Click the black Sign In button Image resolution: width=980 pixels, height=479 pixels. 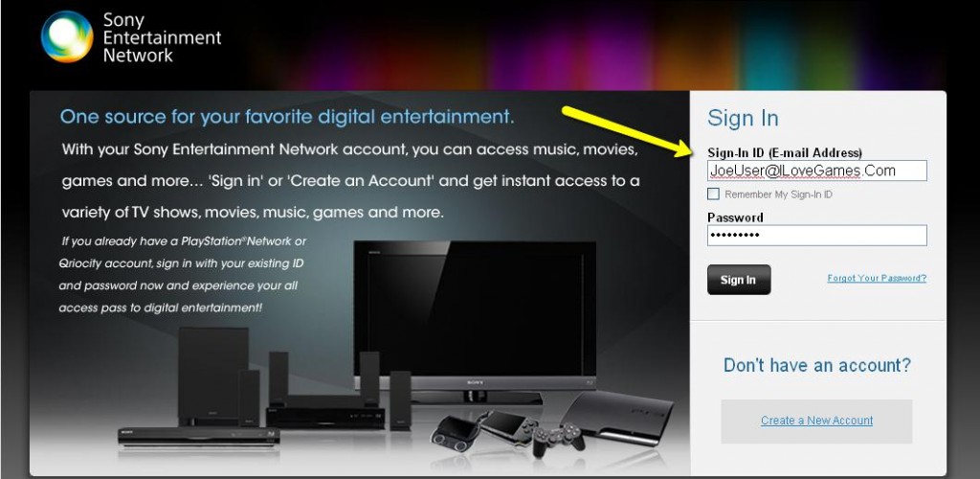click(739, 280)
